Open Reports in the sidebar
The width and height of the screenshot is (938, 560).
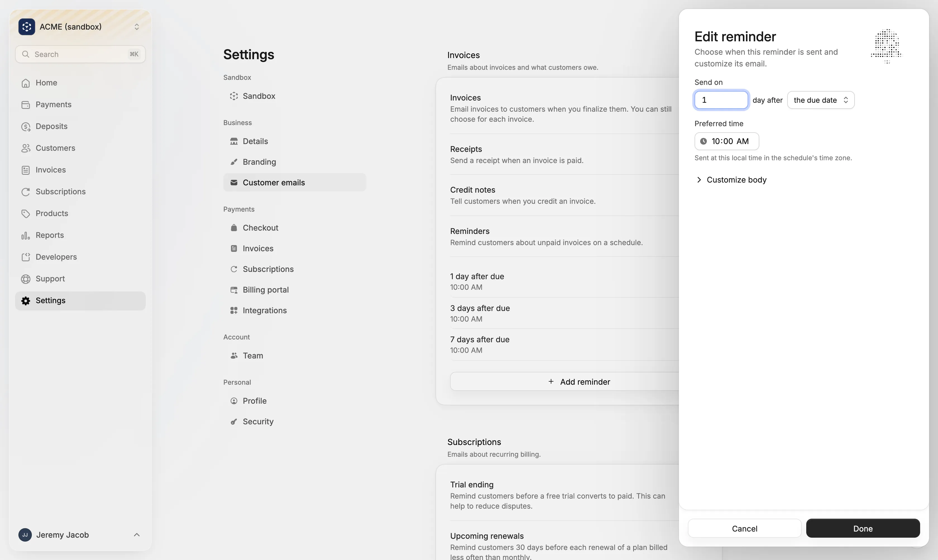click(x=80, y=235)
